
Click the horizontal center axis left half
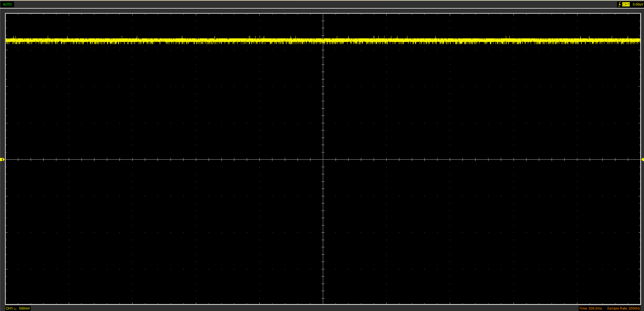coord(162,159)
